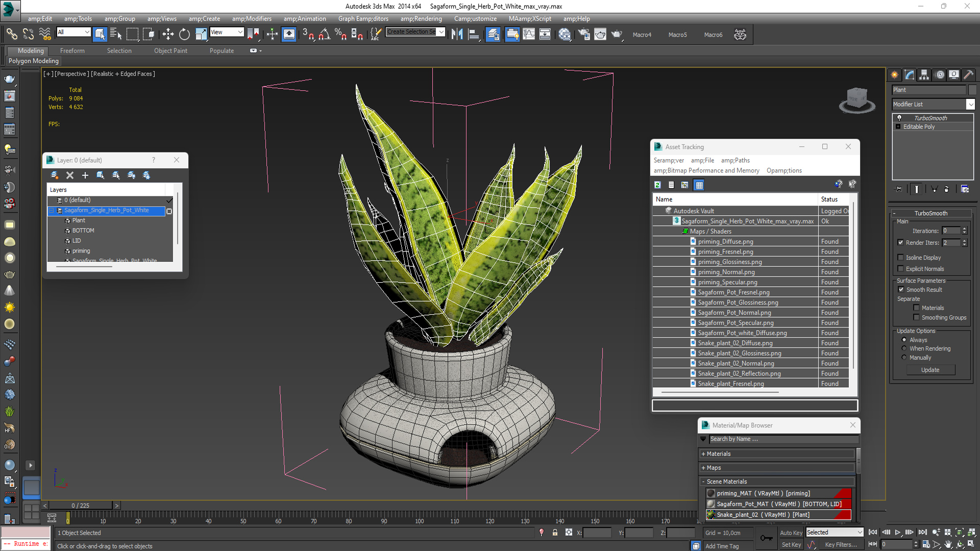Expand the Maps group in Material Browser
Viewport: 980px width, 551px height.
click(x=778, y=467)
